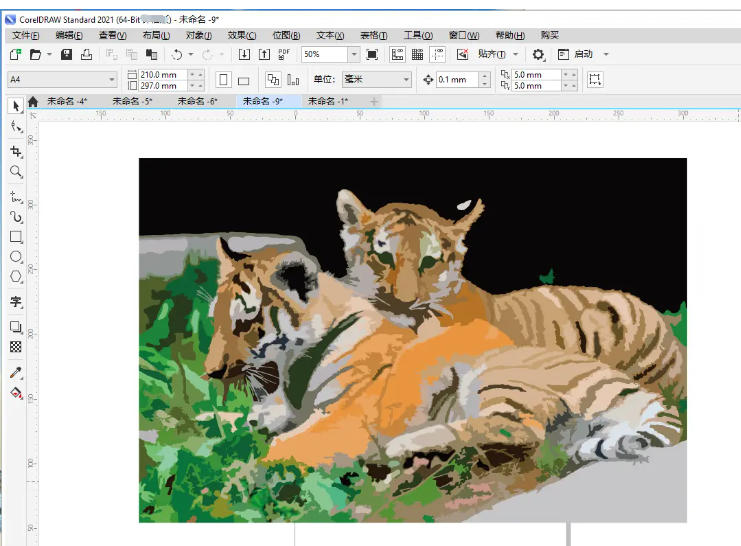Click the 启动 launch button

click(582, 54)
